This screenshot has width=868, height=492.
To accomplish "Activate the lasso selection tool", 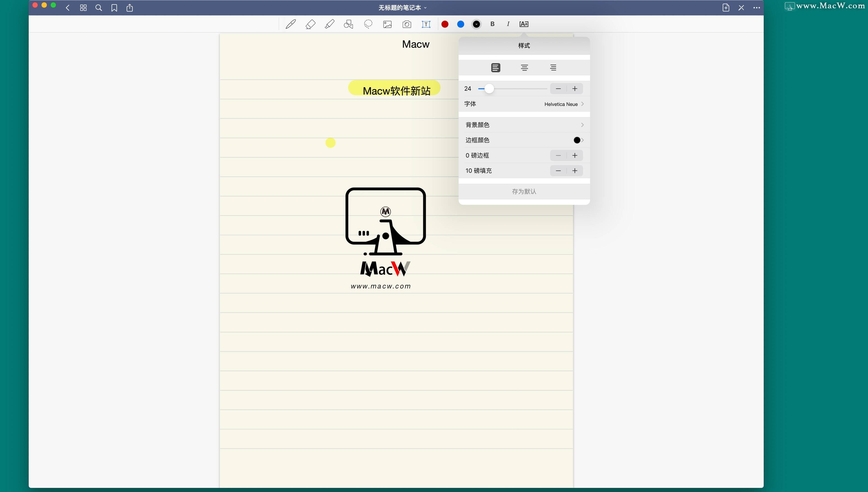I will pyautogui.click(x=368, y=24).
